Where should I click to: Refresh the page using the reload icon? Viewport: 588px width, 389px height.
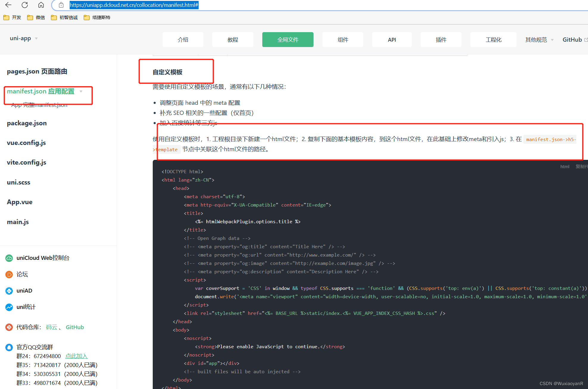[x=25, y=5]
